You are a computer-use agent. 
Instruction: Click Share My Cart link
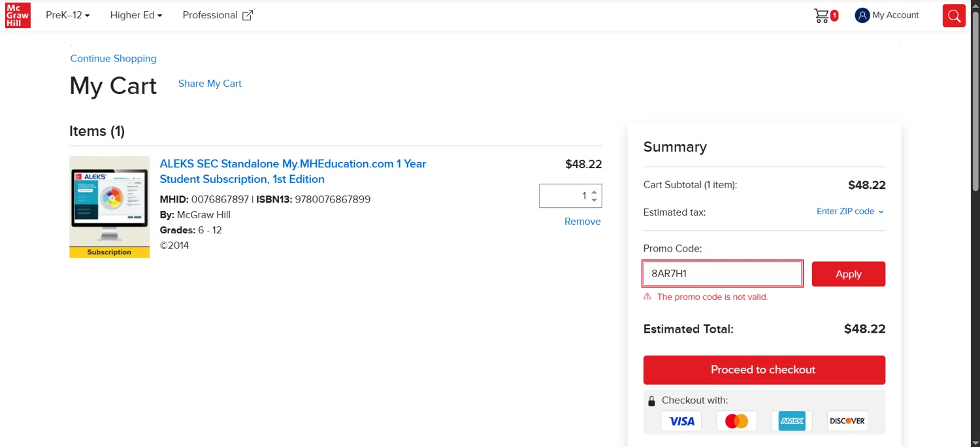pos(210,84)
